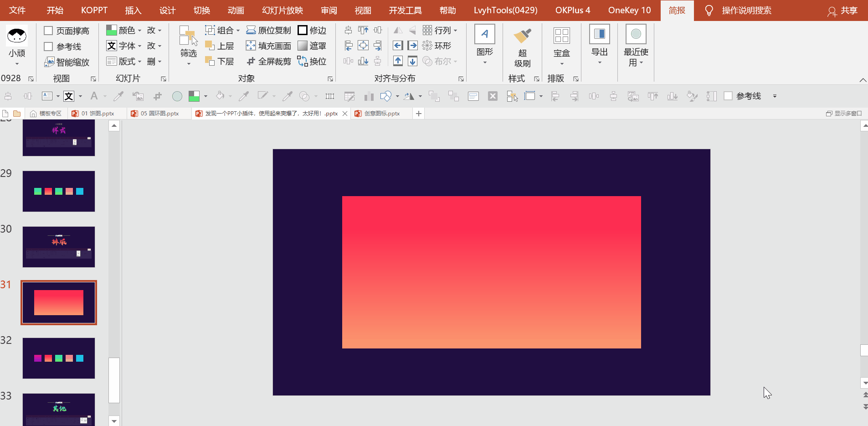Viewport: 868px width, 426px height.
Task: Click the 智能缩放 smart zoom icon
Action: point(49,62)
